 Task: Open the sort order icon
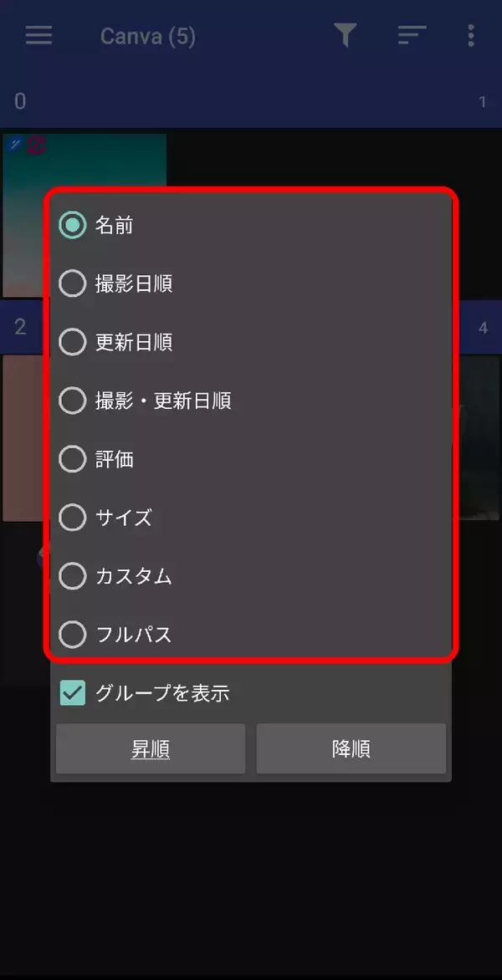412,36
